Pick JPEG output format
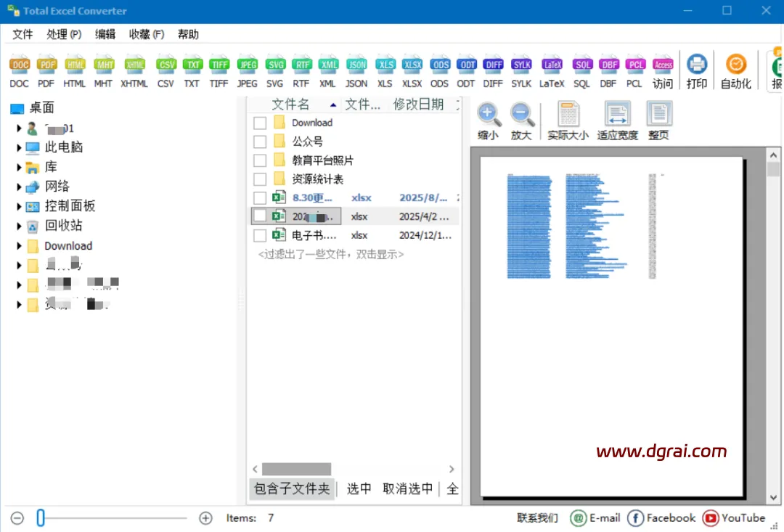The height and width of the screenshot is (532, 784). (248, 71)
